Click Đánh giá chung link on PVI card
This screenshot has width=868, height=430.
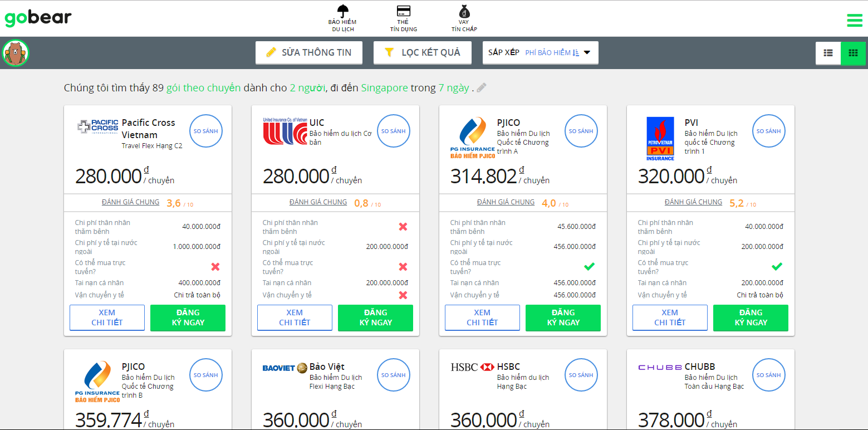[x=693, y=202]
